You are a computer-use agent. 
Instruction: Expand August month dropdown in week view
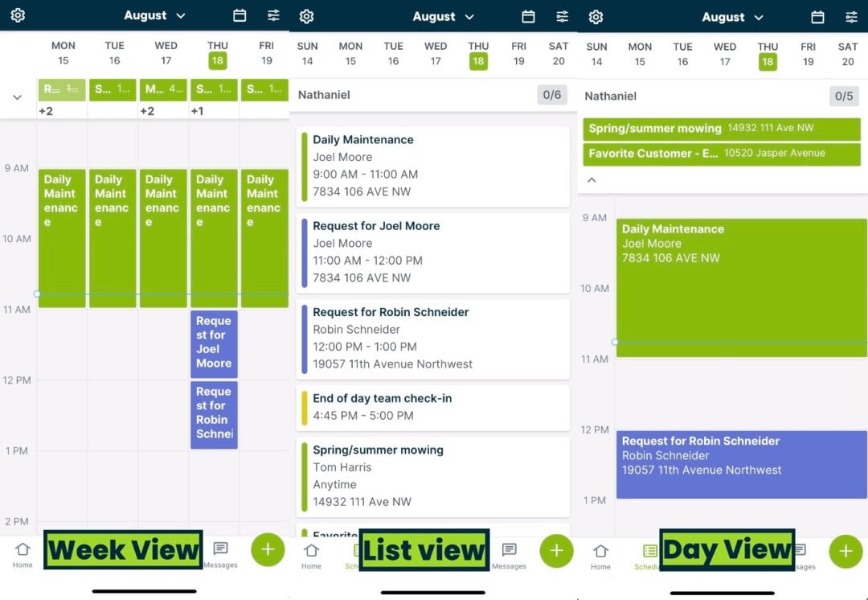154,15
